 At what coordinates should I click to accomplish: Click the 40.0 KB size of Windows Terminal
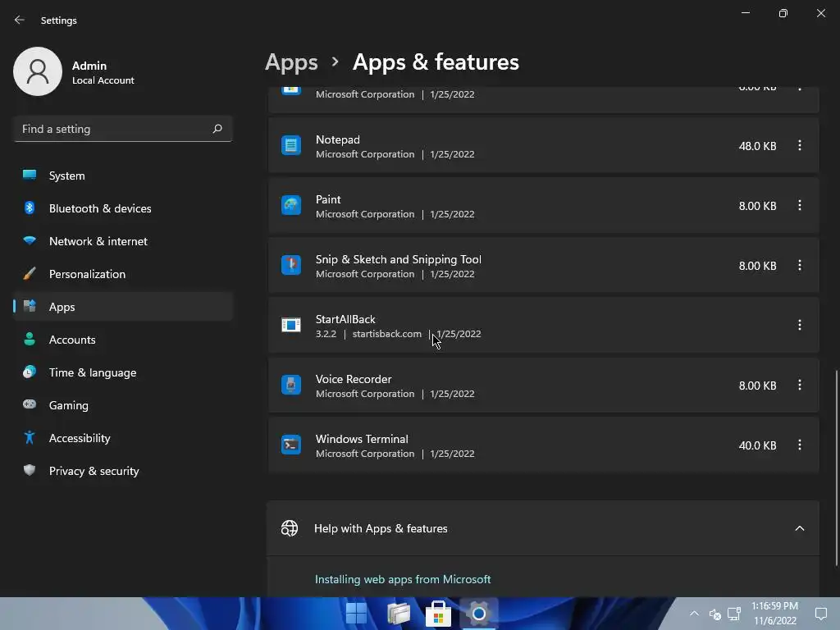(757, 445)
